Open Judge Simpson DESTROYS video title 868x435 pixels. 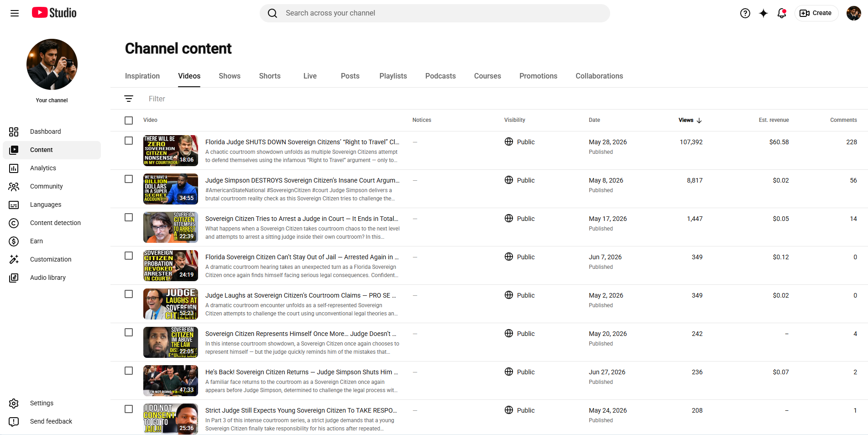[302, 180]
